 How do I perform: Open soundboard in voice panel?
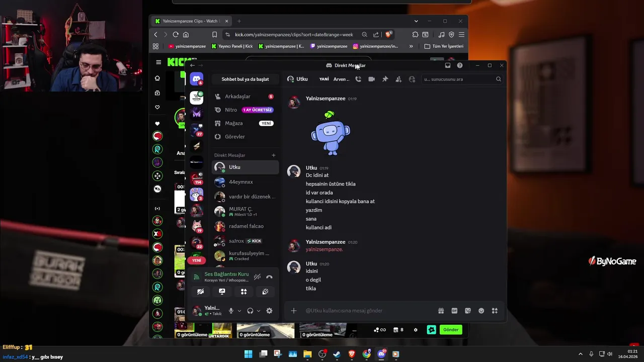pyautogui.click(x=265, y=292)
